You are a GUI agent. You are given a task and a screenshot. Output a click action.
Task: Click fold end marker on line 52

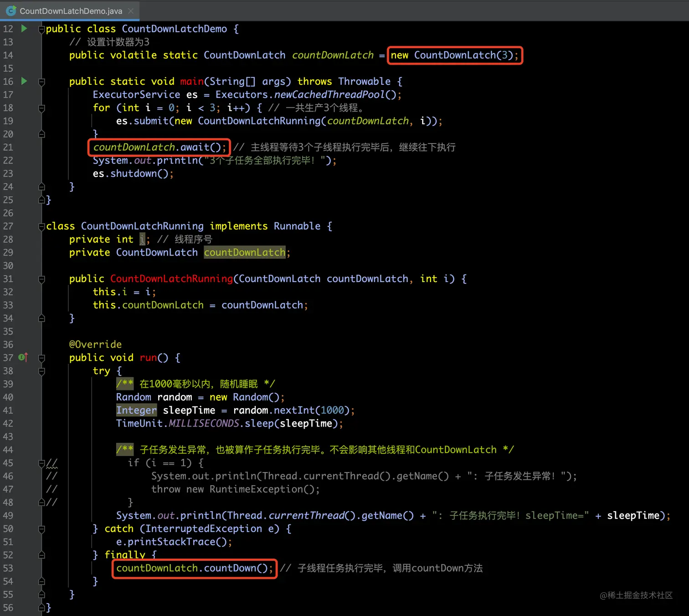(41, 555)
